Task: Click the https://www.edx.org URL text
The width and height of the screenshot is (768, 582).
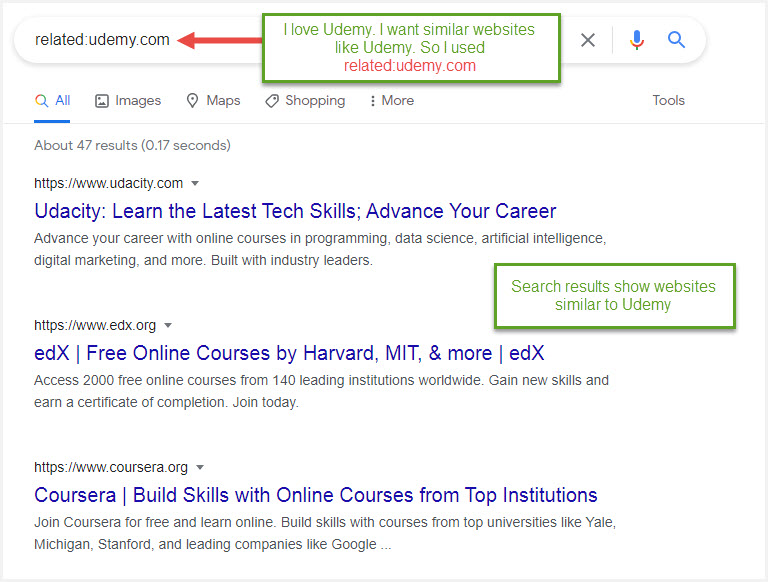Action: coord(95,325)
